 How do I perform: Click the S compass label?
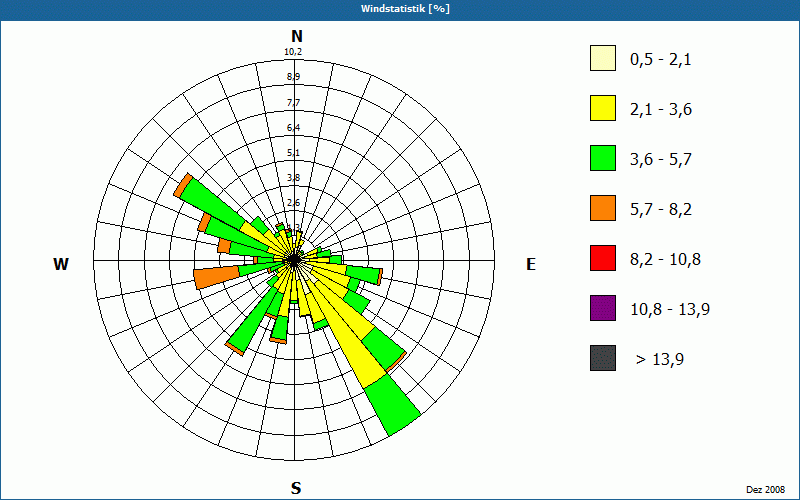[296, 489]
